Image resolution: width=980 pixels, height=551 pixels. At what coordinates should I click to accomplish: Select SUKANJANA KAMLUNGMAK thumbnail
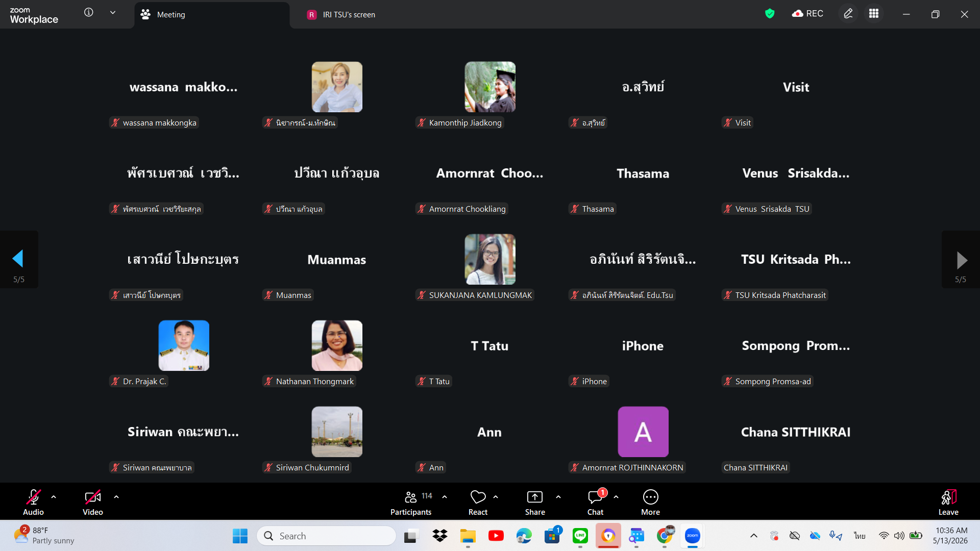[490, 259]
